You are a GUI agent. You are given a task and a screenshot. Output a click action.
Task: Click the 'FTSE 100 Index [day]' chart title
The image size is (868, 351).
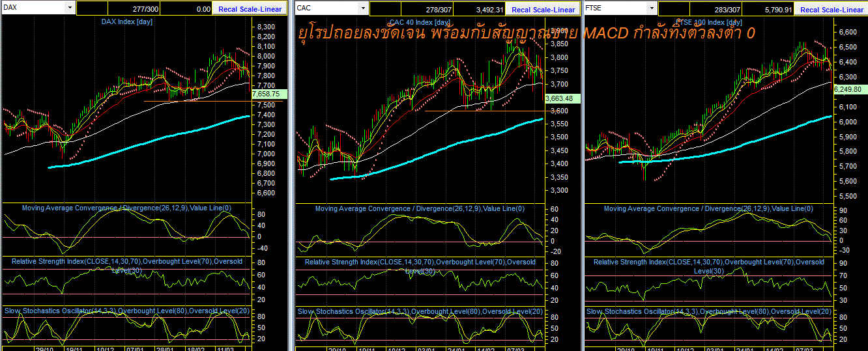click(x=710, y=22)
